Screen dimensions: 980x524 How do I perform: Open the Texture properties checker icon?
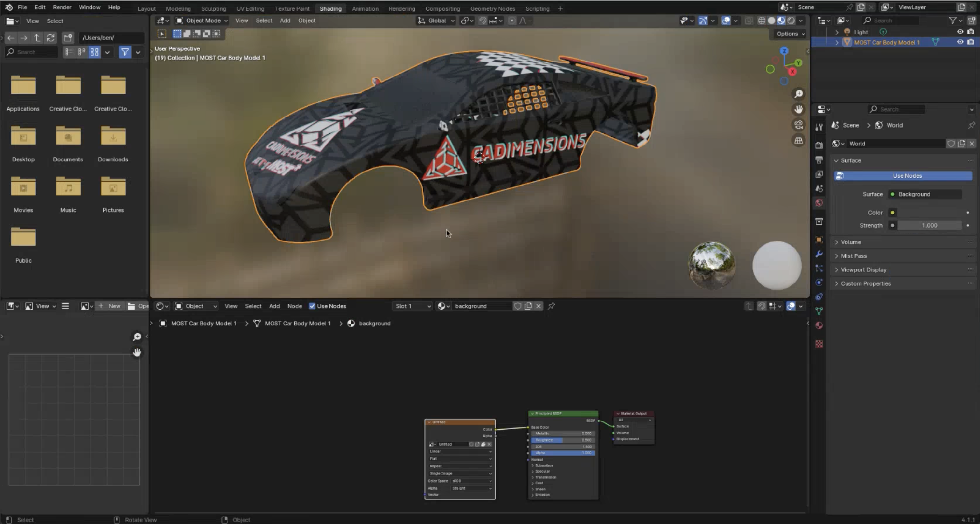(x=819, y=344)
